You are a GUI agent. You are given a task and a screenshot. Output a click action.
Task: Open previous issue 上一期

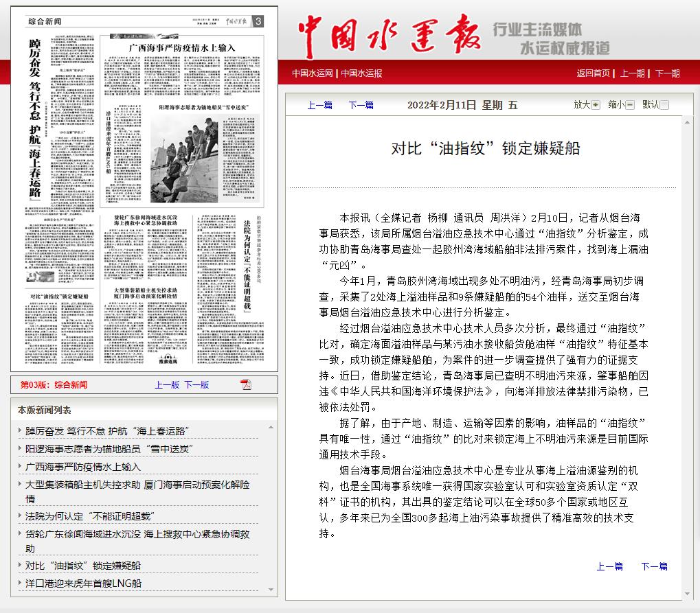pos(632,73)
